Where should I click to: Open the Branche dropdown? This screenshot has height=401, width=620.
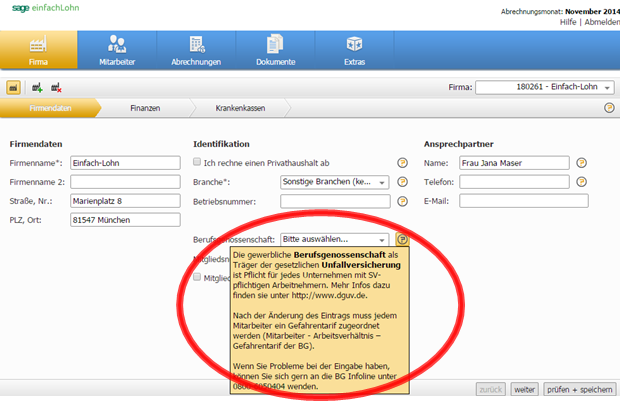click(335, 182)
